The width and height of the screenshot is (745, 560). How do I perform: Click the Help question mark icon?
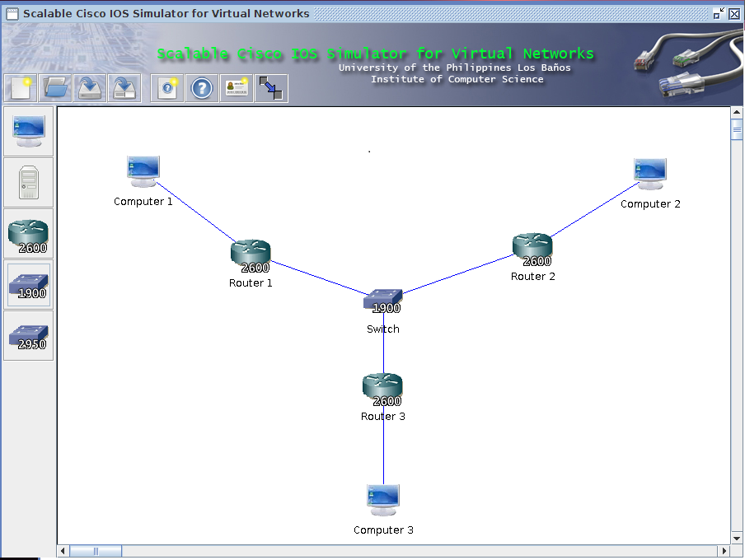[x=202, y=88]
